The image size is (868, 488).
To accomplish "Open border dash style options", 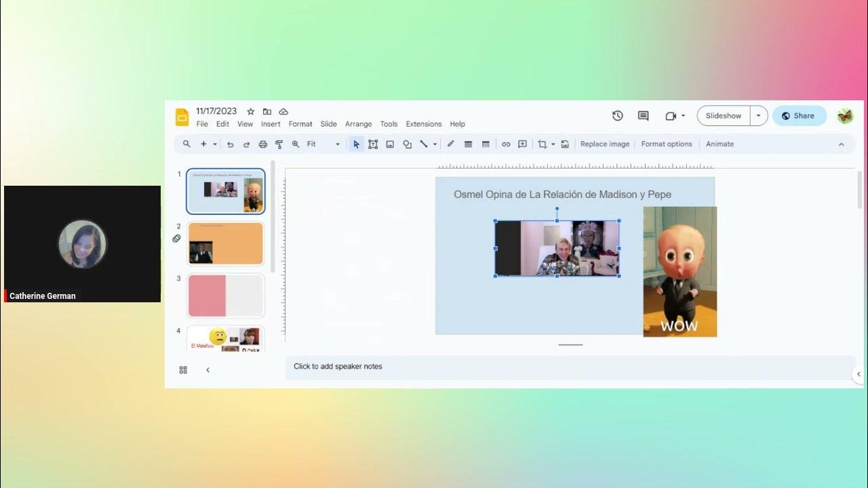I will (x=486, y=144).
